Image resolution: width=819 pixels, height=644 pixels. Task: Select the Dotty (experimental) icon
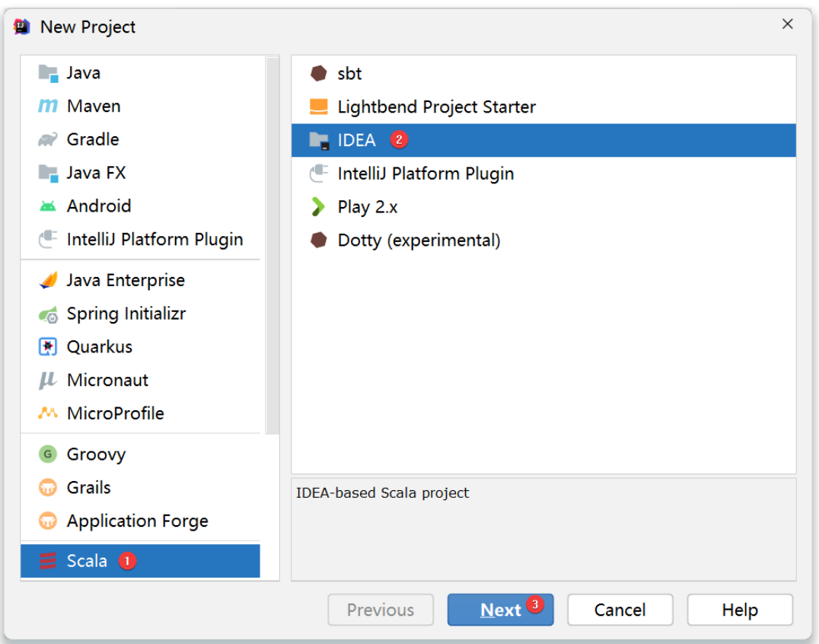(x=319, y=241)
